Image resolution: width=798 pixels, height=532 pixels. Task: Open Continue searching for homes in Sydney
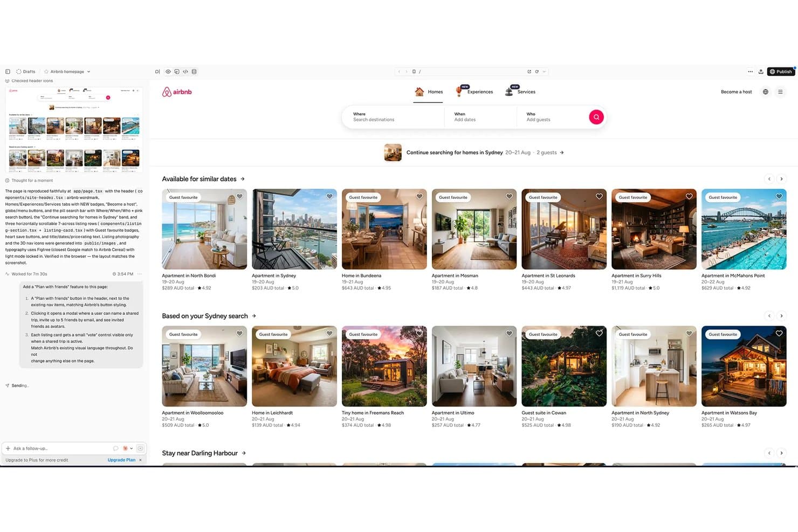474,153
